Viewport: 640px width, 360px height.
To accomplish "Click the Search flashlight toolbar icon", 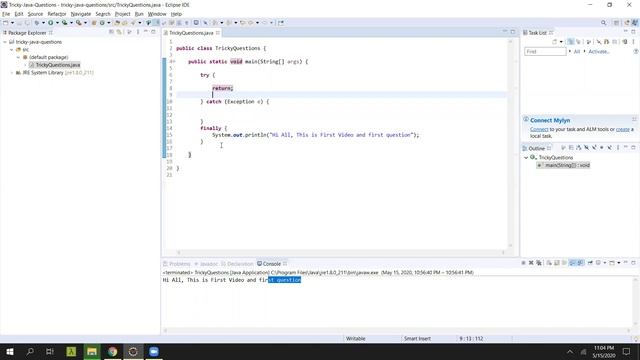I will (x=133, y=23).
